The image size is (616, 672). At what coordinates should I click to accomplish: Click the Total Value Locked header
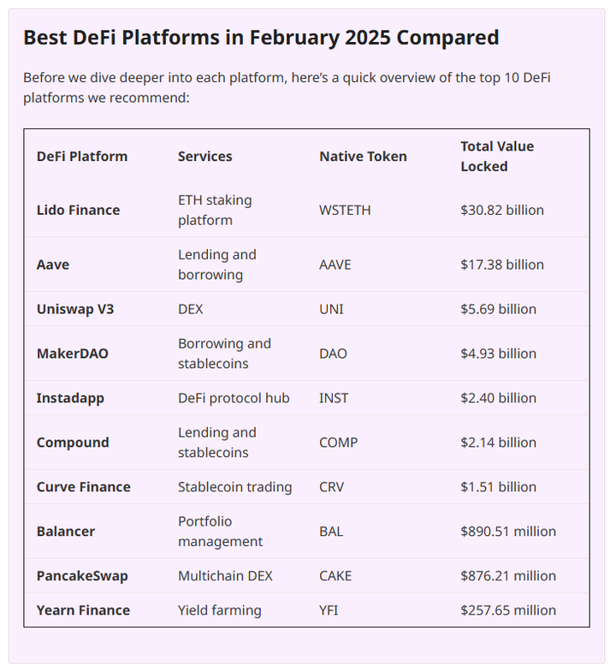click(x=497, y=156)
